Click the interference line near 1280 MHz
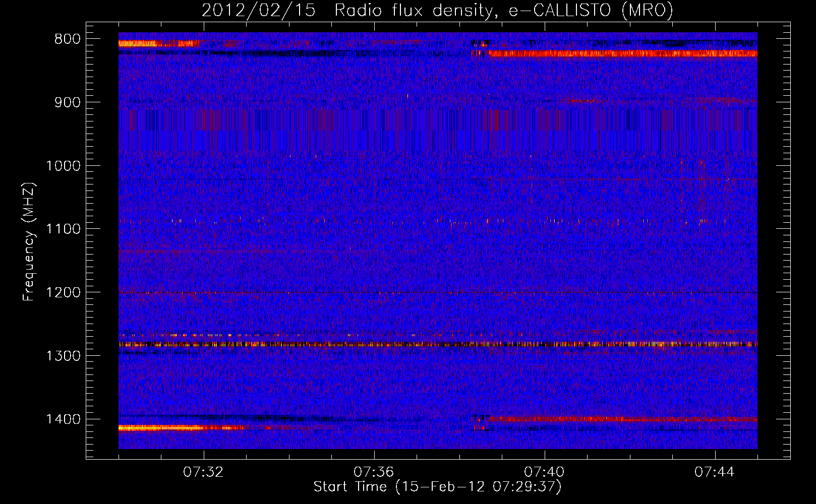The height and width of the screenshot is (504, 816). 438,344
